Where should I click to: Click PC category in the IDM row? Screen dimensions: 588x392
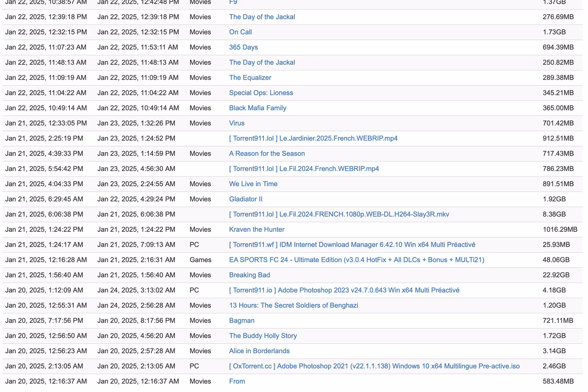(x=194, y=244)
